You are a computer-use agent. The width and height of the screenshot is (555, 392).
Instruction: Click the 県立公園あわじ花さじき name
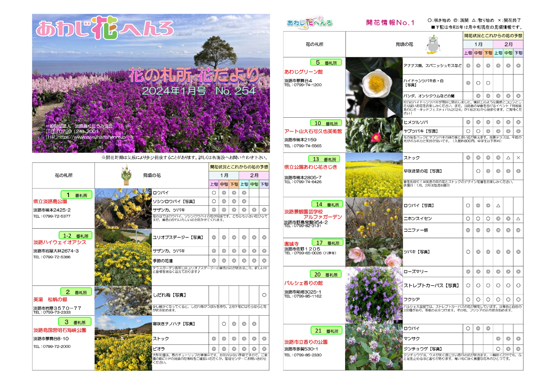pos(311,167)
